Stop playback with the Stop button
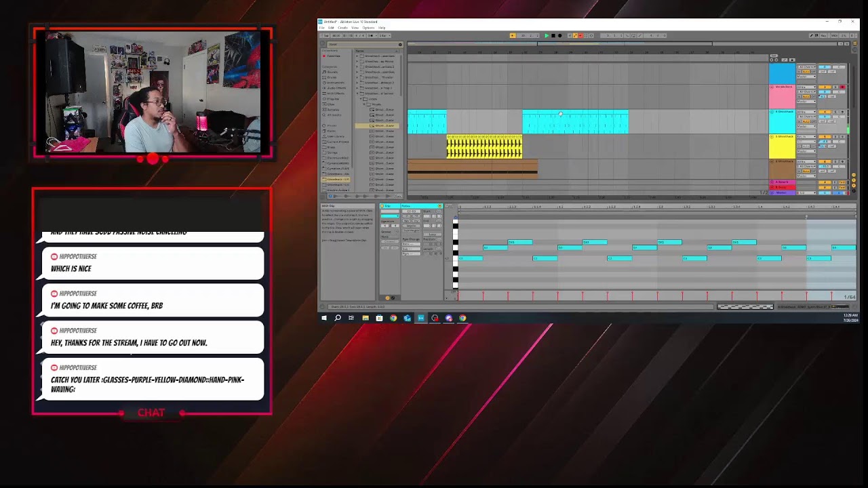Image resolution: width=868 pixels, height=488 pixels. pyautogui.click(x=553, y=35)
